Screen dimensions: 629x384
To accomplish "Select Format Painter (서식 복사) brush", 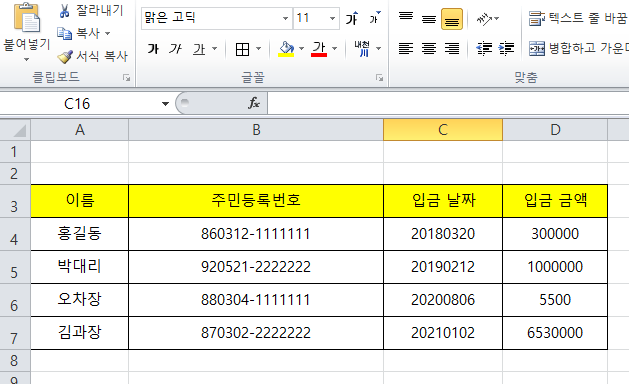I will (92, 56).
